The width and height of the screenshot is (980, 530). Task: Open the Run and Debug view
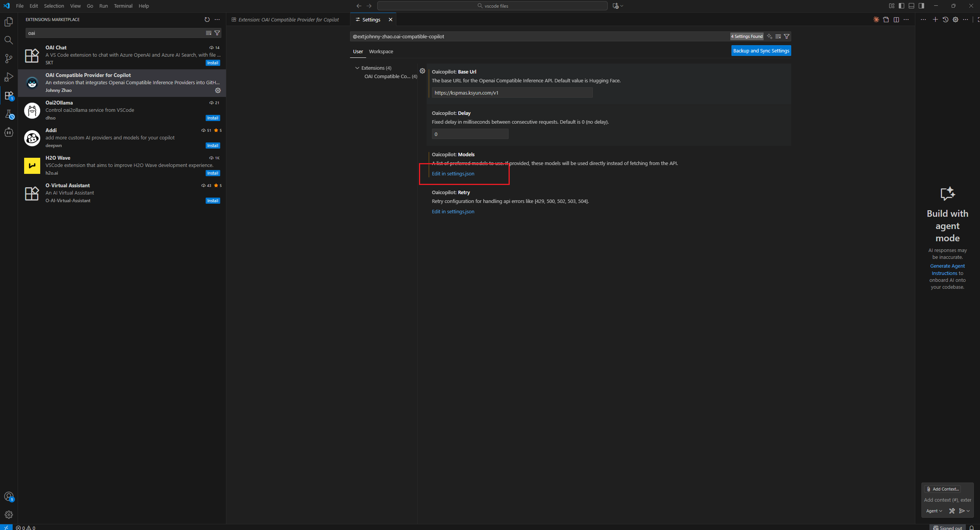point(8,77)
